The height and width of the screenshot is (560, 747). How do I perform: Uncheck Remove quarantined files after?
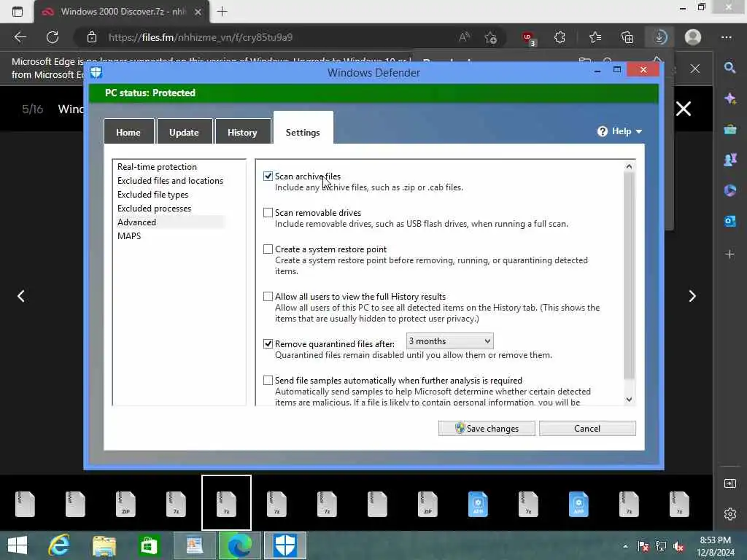268,344
